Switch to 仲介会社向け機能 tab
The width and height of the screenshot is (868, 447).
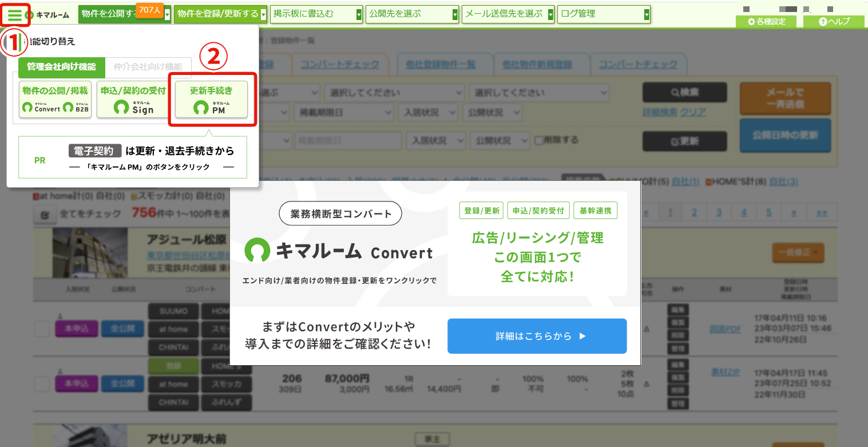(x=148, y=67)
